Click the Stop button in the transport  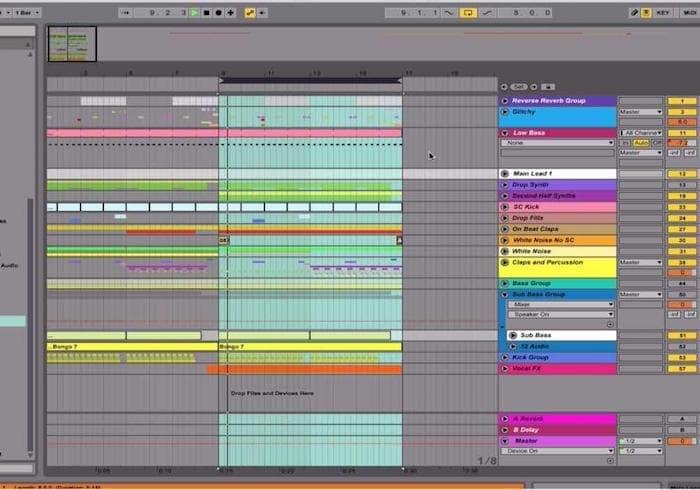(208, 13)
